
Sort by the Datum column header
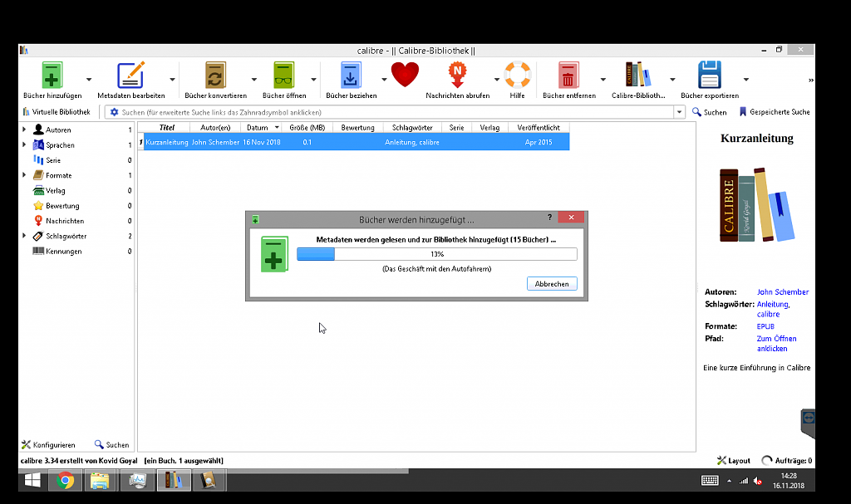coord(261,128)
